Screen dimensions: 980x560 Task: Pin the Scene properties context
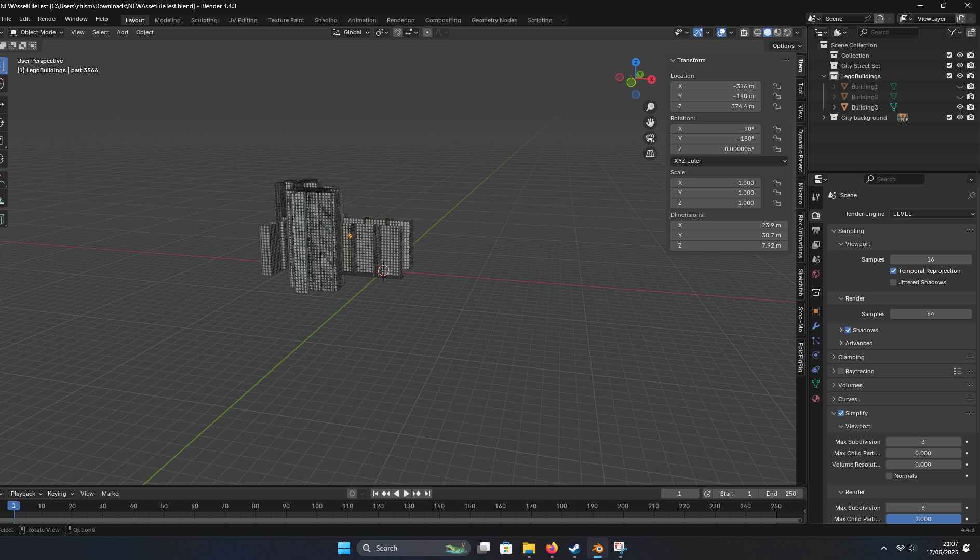pos(971,195)
